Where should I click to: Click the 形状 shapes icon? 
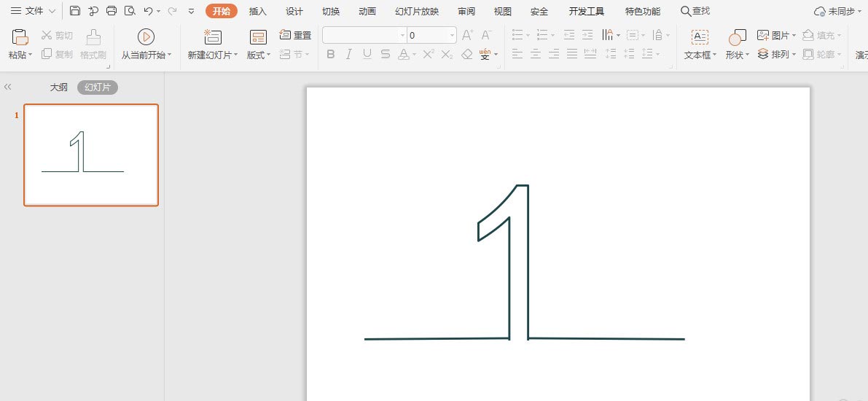coord(737,38)
